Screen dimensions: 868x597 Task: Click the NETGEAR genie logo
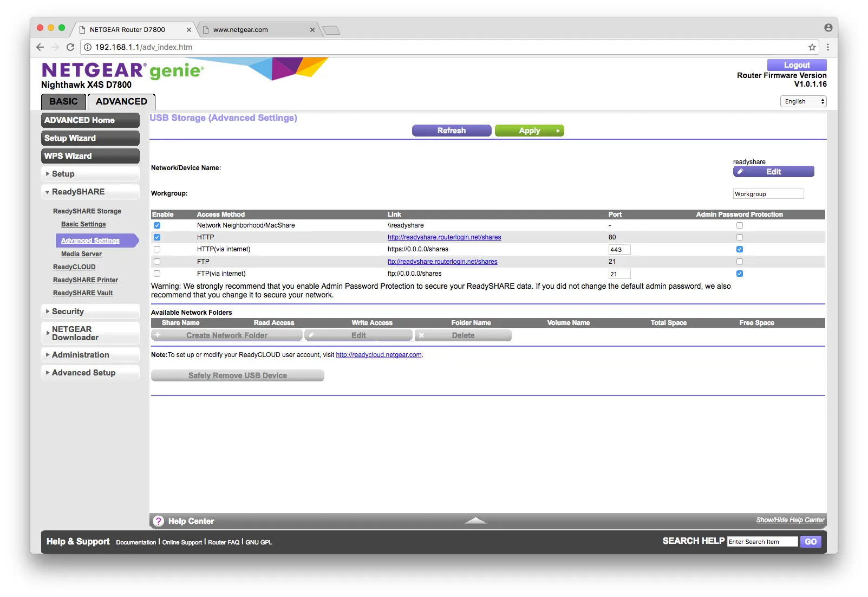(123, 70)
